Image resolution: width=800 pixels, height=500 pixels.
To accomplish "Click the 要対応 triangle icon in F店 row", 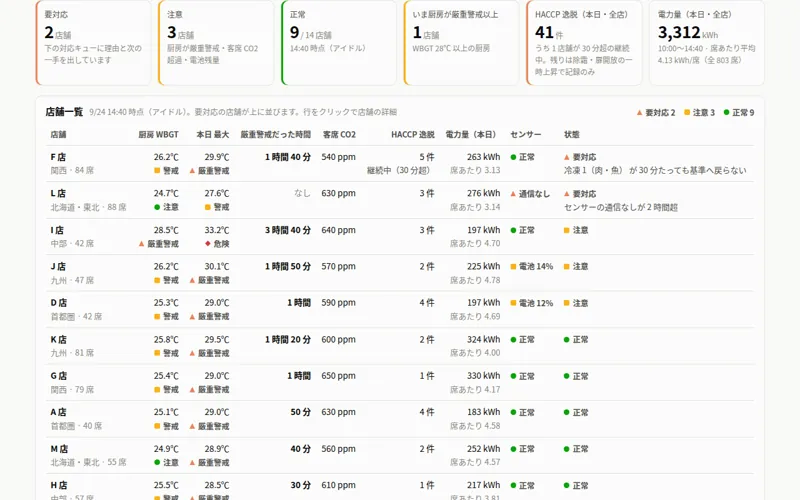I will pos(566,157).
